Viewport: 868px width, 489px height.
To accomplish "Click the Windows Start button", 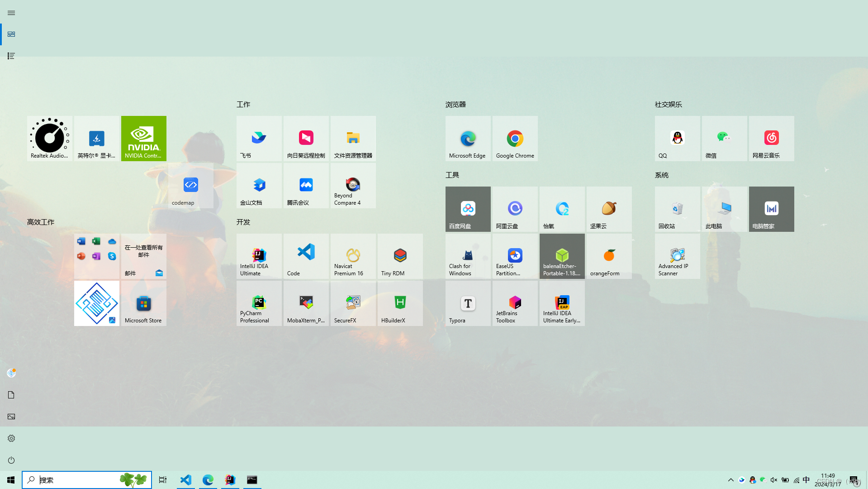I will 11,480.
